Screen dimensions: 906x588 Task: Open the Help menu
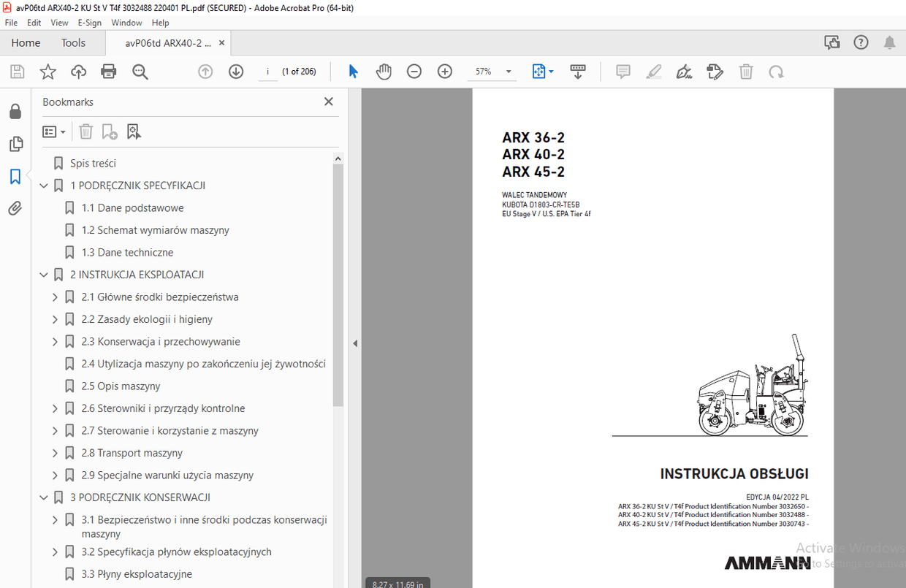tap(160, 23)
